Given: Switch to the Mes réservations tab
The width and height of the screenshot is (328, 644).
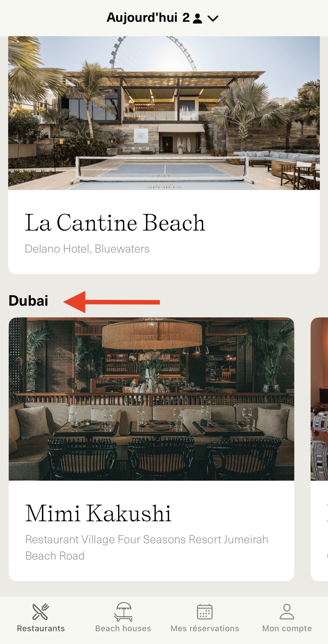Looking at the screenshot, I should 205,628.
